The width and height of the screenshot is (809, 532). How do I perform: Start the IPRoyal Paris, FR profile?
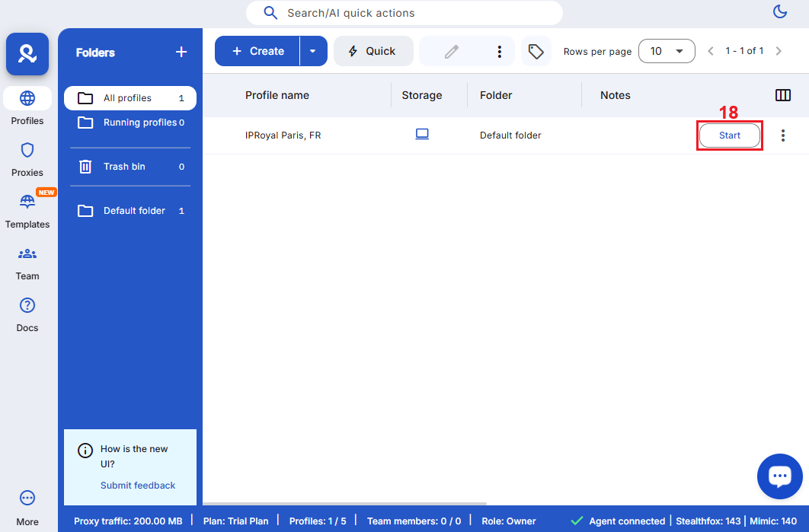[729, 135]
